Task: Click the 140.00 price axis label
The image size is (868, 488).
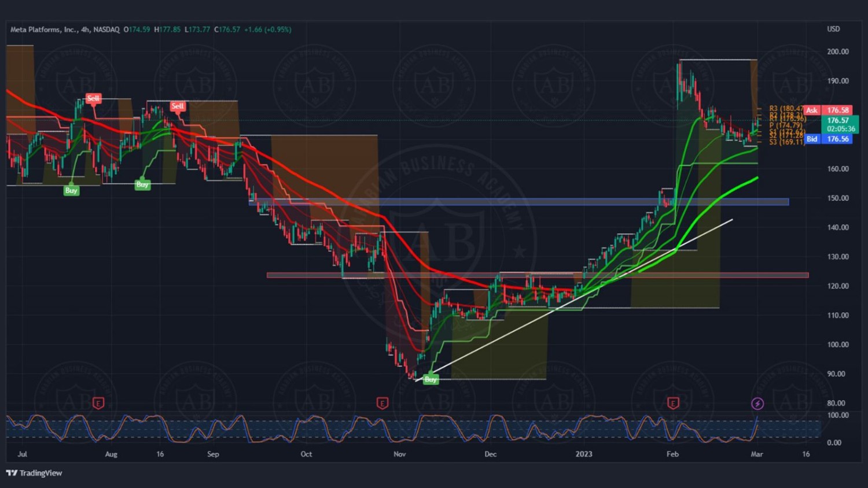Action: pos(837,227)
